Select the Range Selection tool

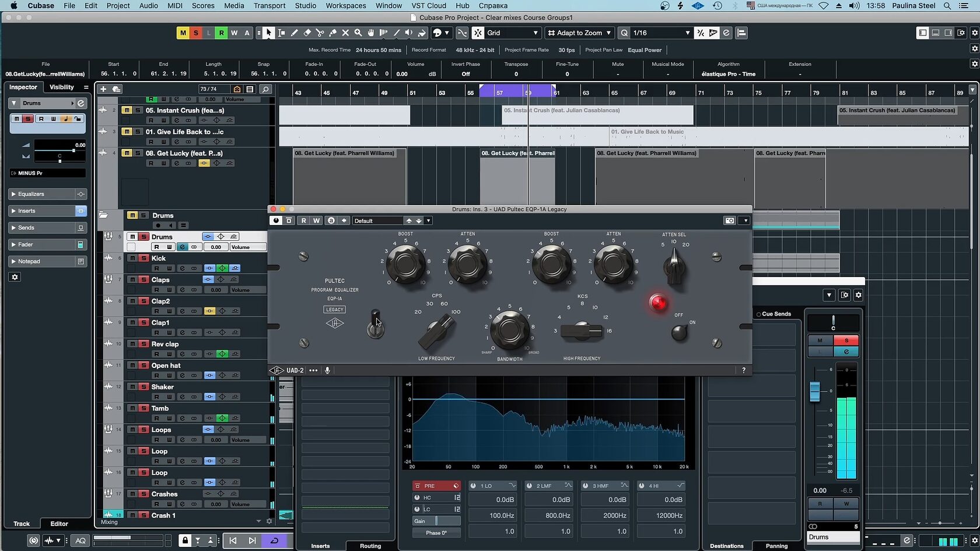point(281,33)
